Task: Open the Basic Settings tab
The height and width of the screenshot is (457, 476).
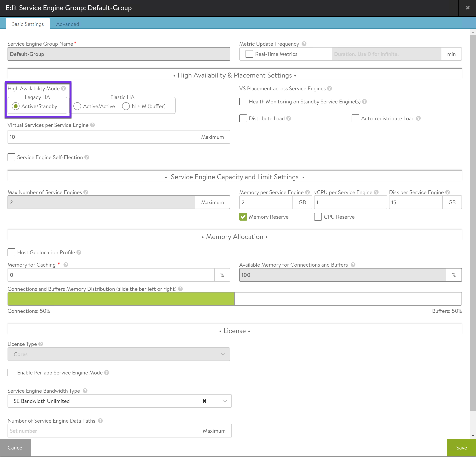Action: click(27, 24)
